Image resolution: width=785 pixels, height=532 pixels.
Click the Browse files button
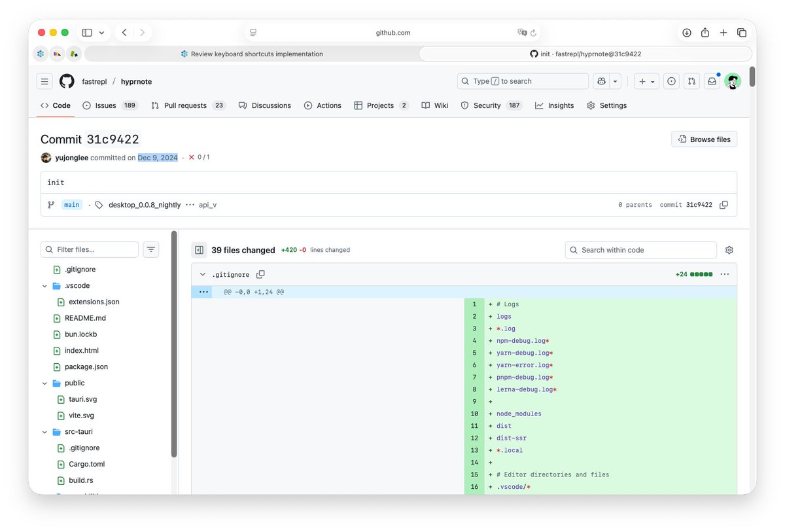coord(704,139)
